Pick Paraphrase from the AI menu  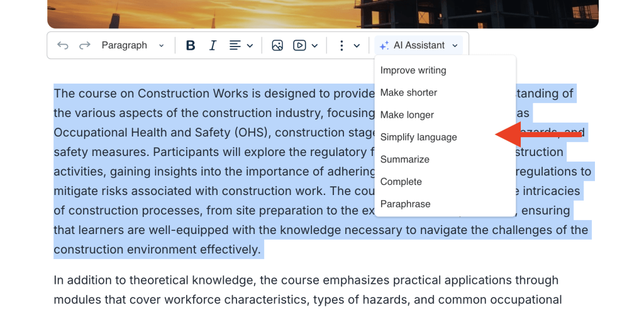pyautogui.click(x=406, y=204)
